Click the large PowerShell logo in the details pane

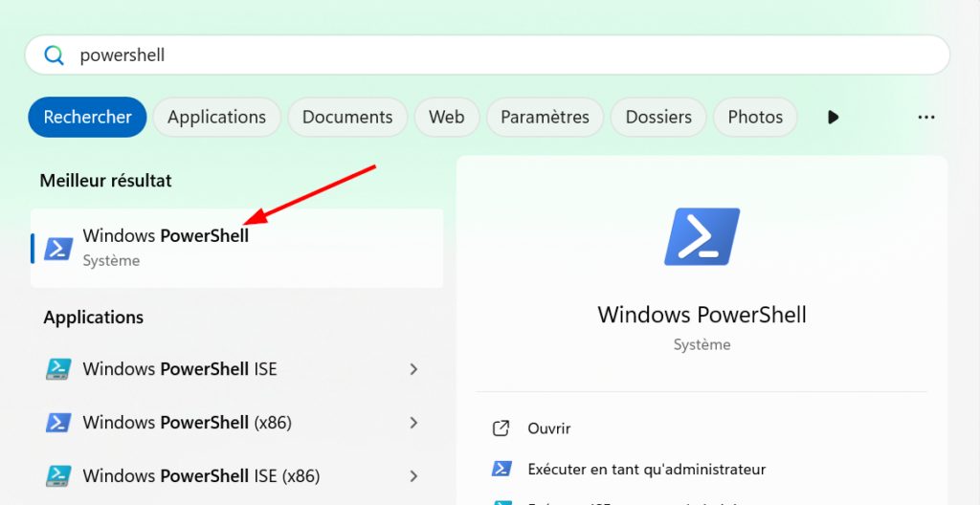point(702,236)
